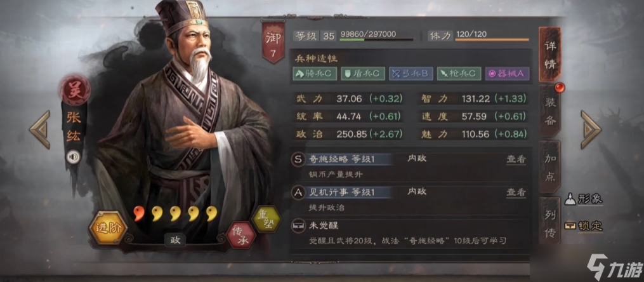The image size is (644, 282).
Task: Go to previous general with left arrow
Action: (x=40, y=130)
